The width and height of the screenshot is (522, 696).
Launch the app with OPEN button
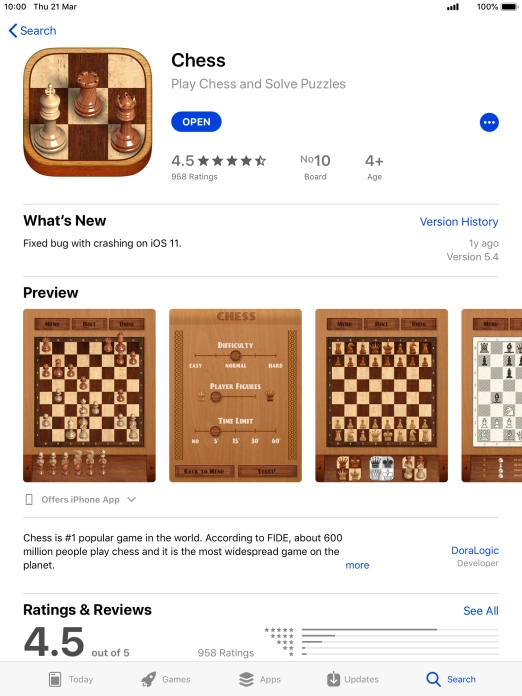[x=196, y=122]
